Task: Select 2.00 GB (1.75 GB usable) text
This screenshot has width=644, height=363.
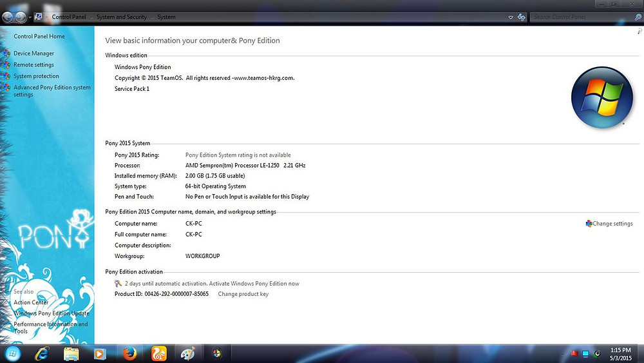Action: (215, 175)
